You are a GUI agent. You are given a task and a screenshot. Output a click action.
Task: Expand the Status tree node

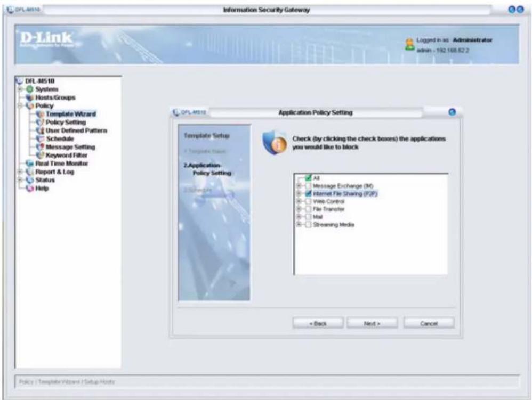[20, 180]
